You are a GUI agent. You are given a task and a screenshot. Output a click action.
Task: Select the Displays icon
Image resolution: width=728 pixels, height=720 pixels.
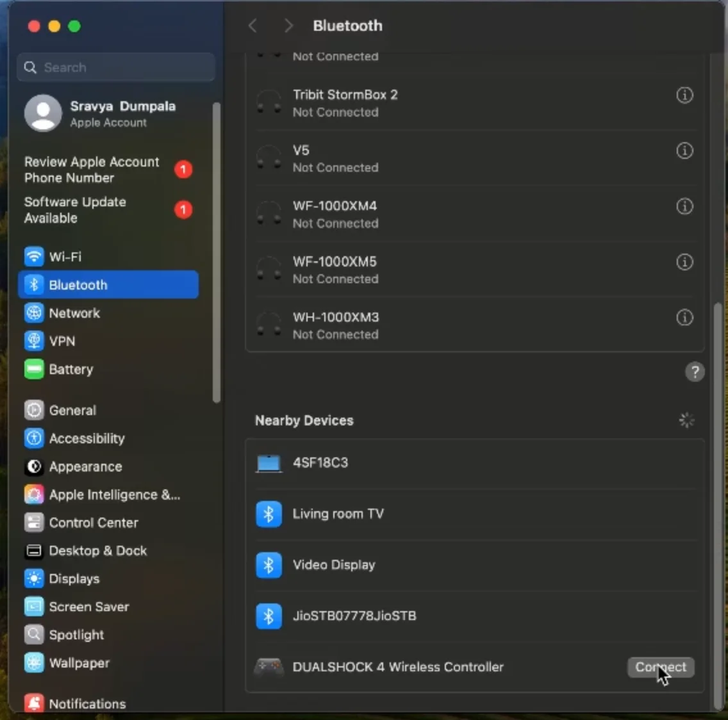(34, 578)
